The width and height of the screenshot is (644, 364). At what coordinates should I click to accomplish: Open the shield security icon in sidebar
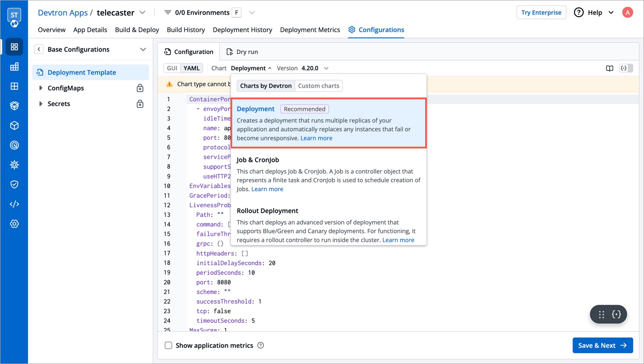[14, 184]
